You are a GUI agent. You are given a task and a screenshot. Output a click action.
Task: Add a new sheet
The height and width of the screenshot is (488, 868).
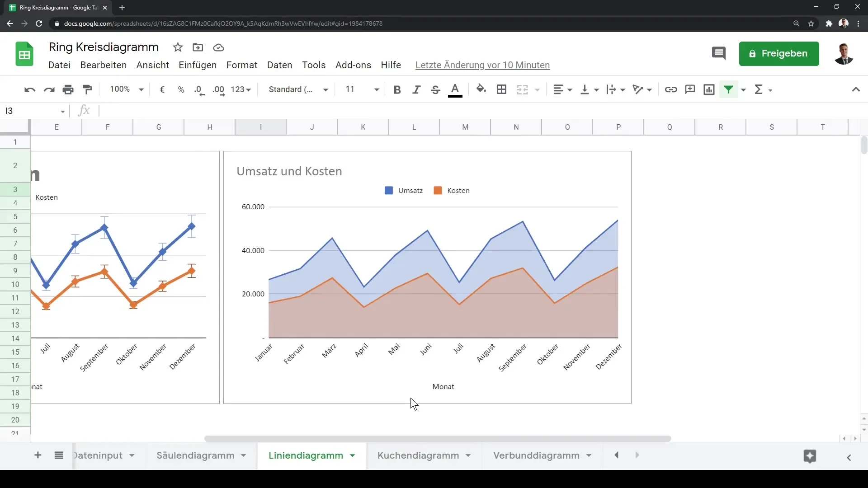point(38,455)
